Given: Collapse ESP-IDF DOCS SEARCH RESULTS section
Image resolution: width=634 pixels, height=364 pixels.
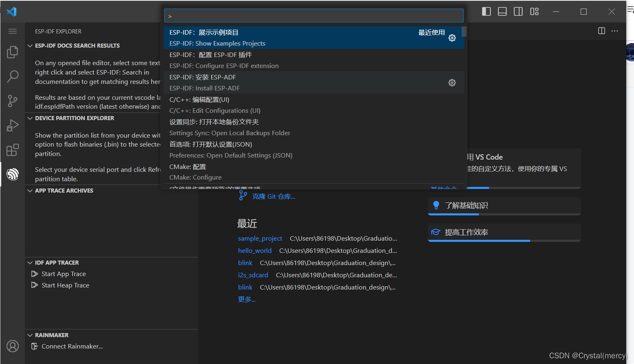Looking at the screenshot, I should click(30, 46).
